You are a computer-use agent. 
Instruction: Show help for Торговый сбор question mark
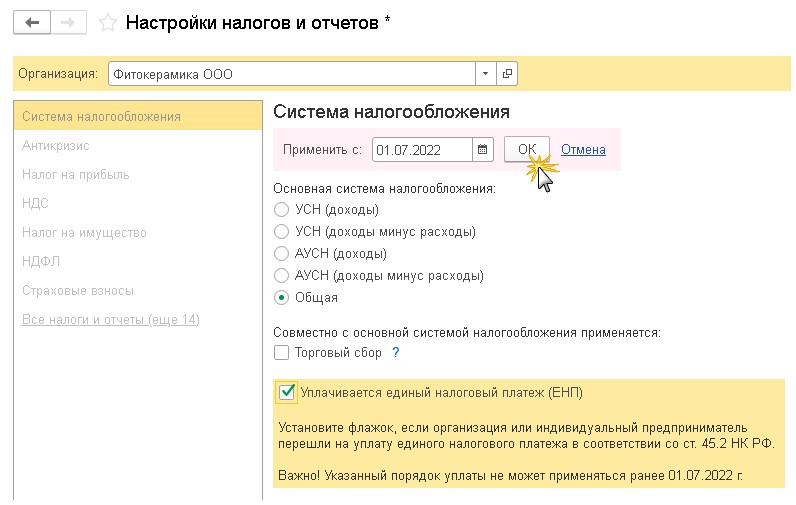click(x=396, y=352)
